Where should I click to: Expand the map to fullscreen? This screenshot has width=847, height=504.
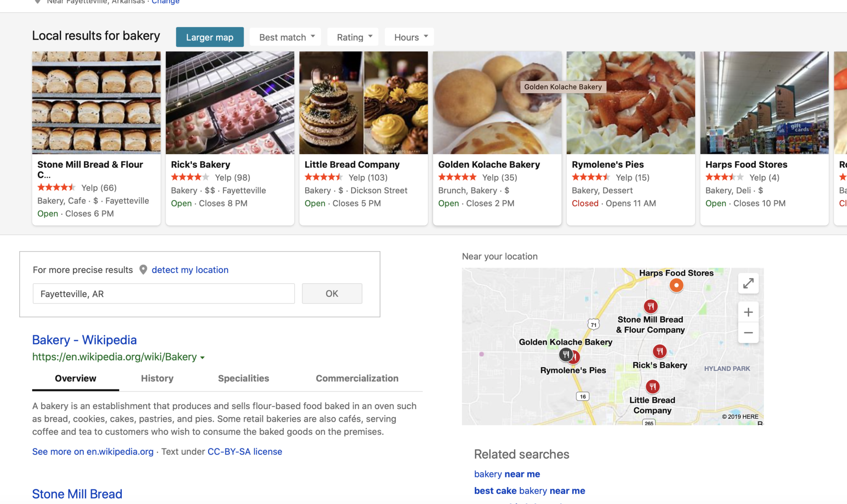(x=748, y=284)
